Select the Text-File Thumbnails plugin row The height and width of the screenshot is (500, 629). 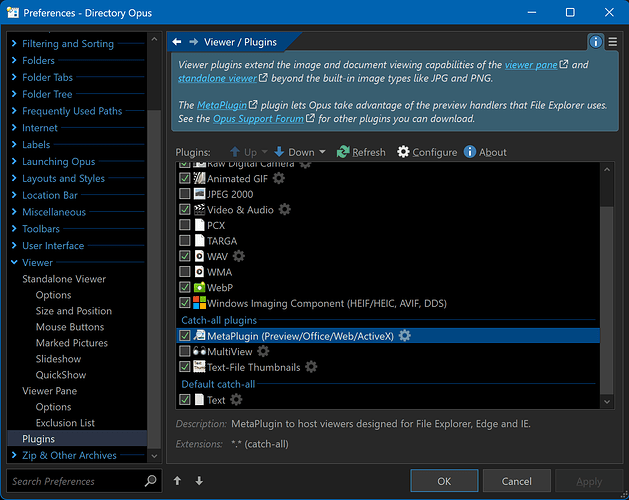tap(388, 367)
